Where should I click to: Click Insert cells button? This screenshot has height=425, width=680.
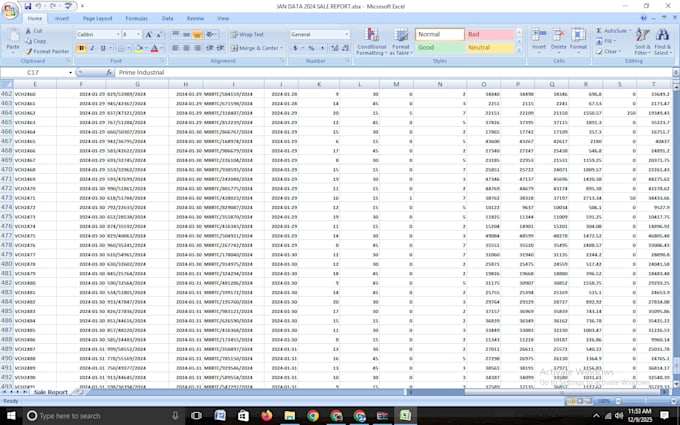coord(539,40)
